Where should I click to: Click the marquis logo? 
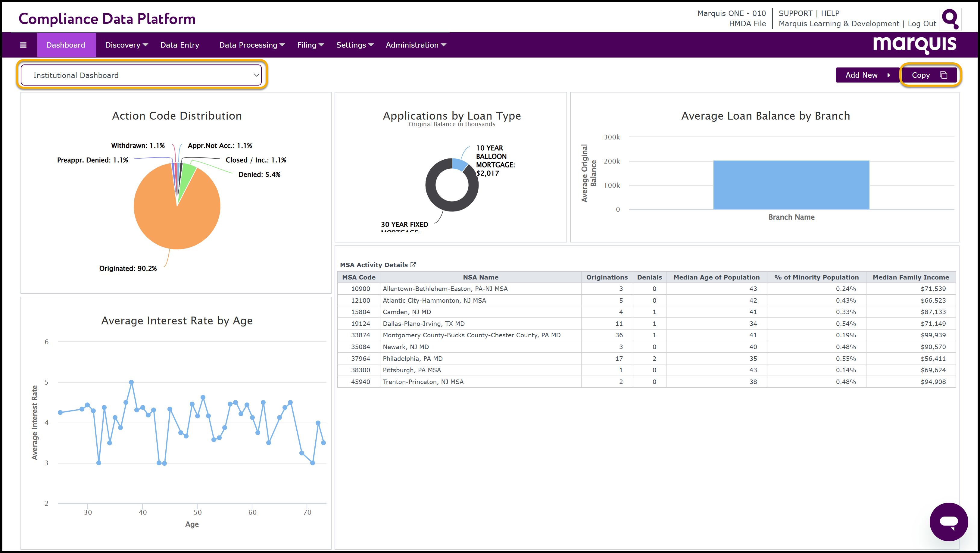pos(914,45)
